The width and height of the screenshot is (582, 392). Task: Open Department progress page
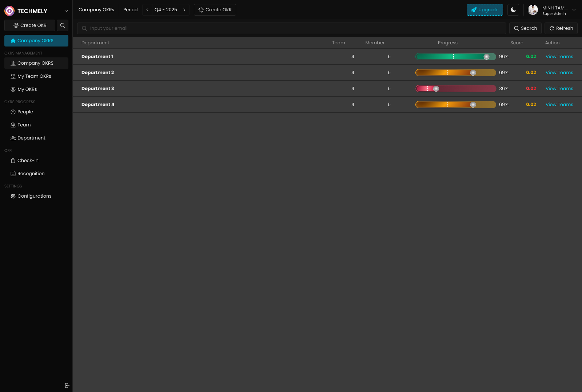point(36,138)
